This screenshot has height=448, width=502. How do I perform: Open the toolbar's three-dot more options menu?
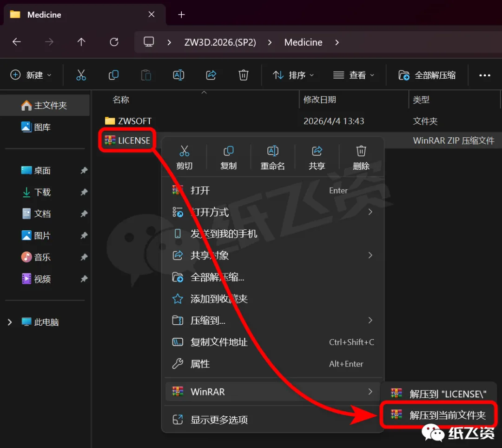click(x=484, y=75)
